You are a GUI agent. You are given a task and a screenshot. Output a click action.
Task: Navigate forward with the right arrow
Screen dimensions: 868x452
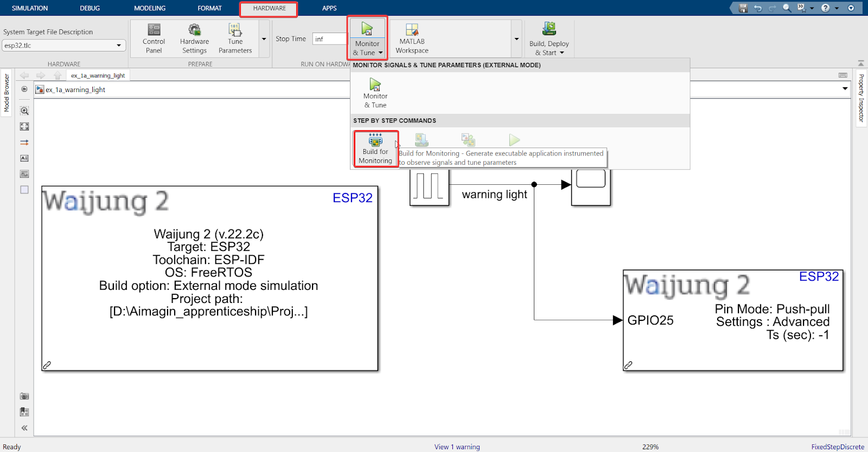pos(41,75)
